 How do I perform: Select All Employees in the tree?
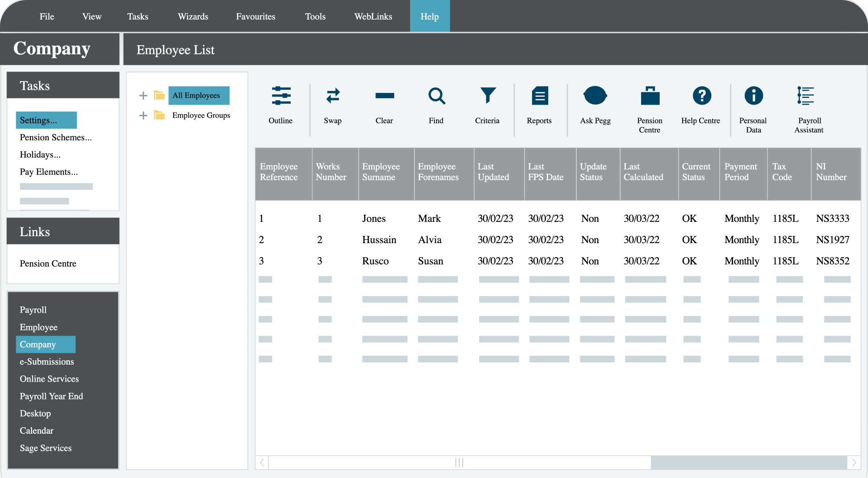(x=199, y=95)
